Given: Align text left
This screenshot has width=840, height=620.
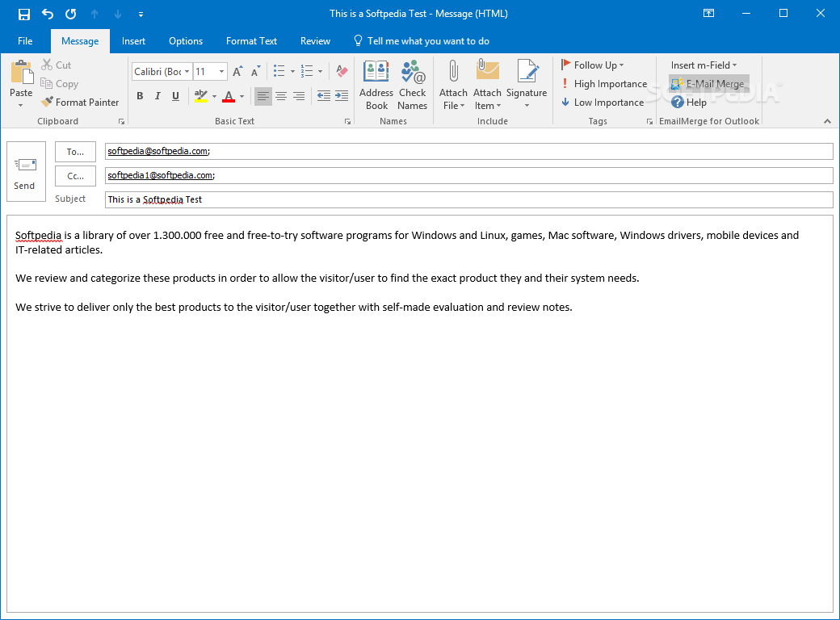Looking at the screenshot, I should 263,96.
